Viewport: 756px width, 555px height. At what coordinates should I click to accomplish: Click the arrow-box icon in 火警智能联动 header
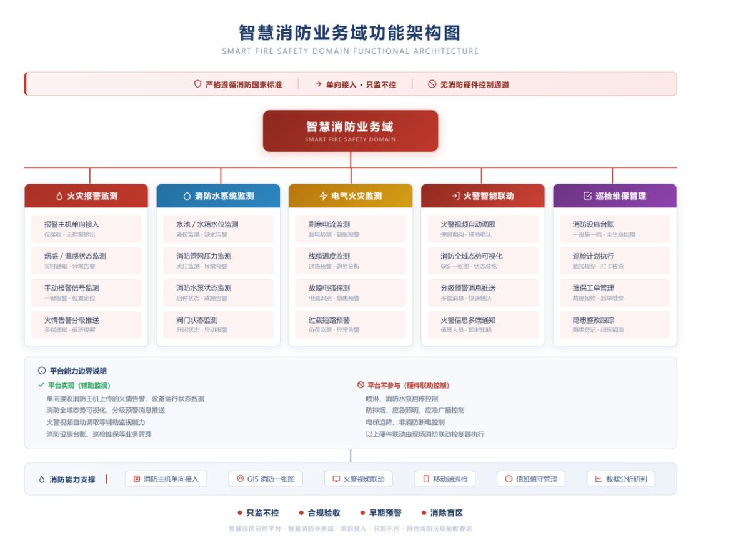(455, 196)
